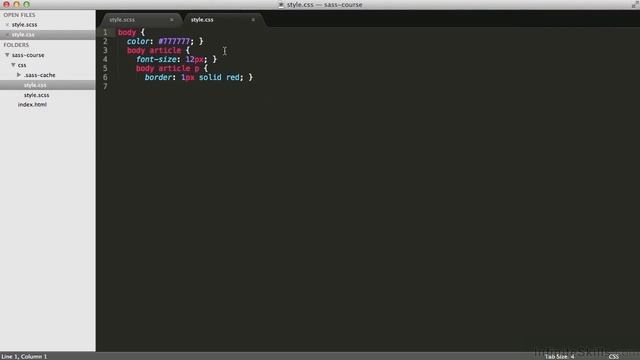Collapse the css folder

click(x=13, y=65)
